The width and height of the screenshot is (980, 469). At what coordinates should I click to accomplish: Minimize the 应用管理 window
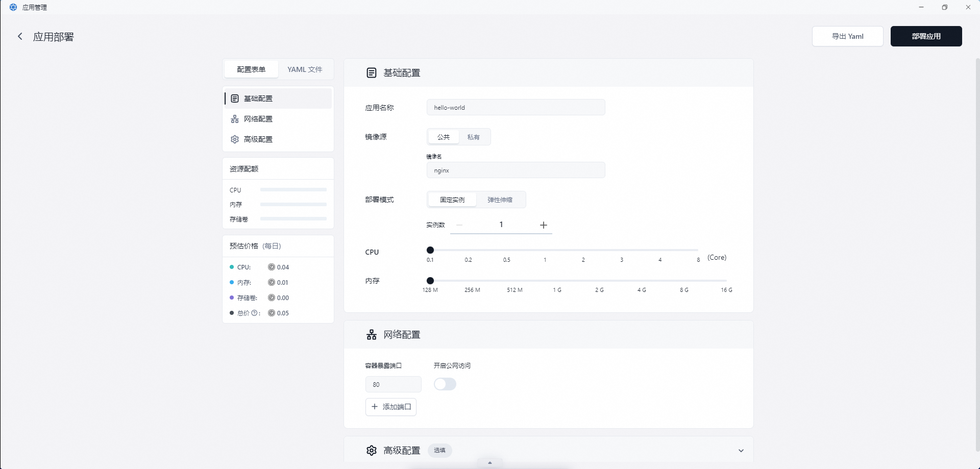(x=921, y=7)
